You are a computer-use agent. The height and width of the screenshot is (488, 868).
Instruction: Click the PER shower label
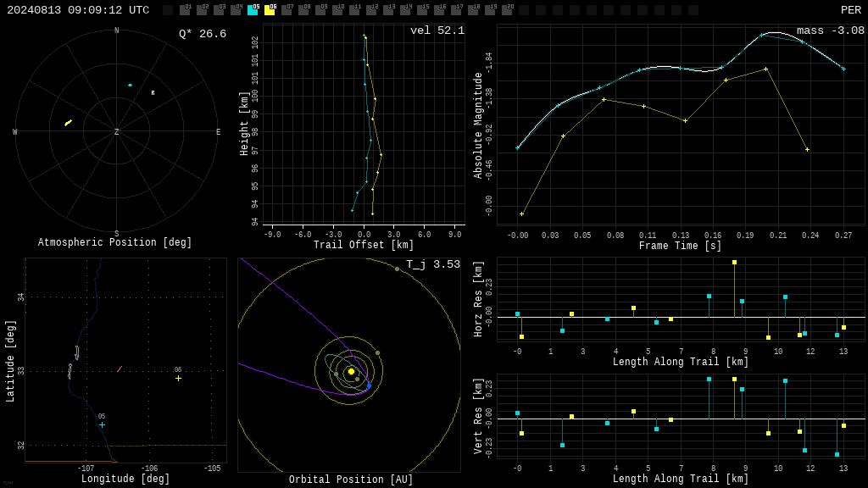[x=851, y=10]
